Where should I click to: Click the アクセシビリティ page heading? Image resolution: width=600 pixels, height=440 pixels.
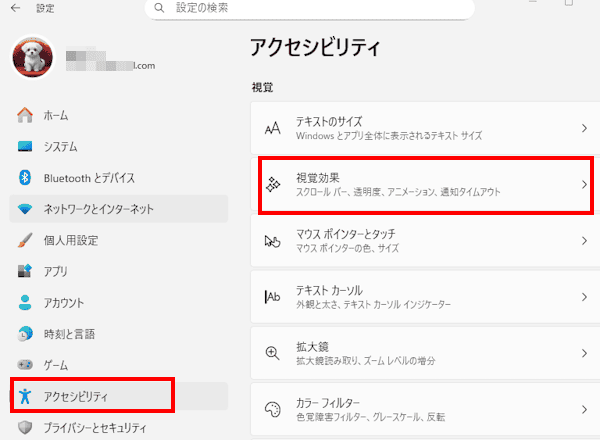click(315, 47)
